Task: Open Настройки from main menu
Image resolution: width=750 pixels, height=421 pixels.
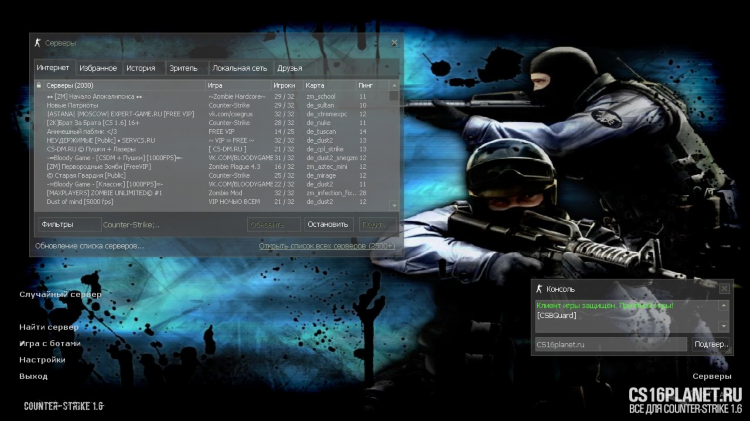Action: click(x=42, y=360)
